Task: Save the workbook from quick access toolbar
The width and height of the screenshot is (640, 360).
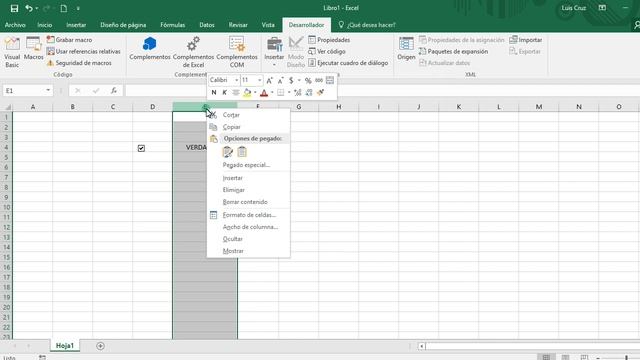Action: pos(14,8)
